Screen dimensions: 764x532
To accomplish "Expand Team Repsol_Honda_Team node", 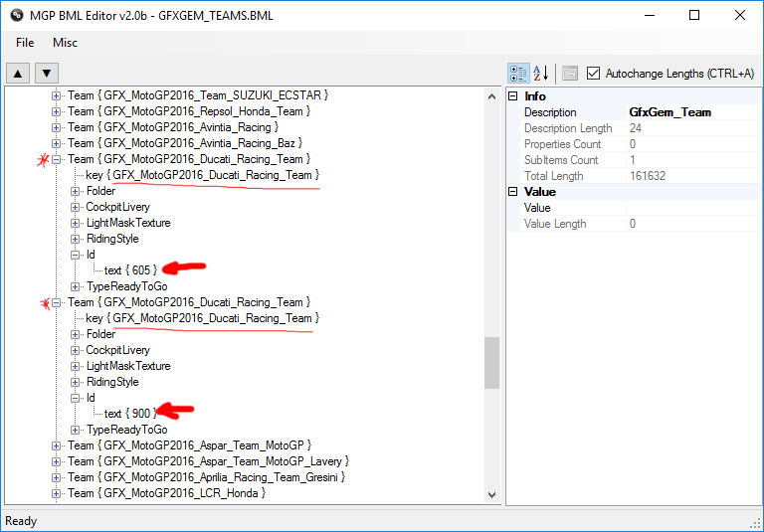I will click(x=56, y=111).
